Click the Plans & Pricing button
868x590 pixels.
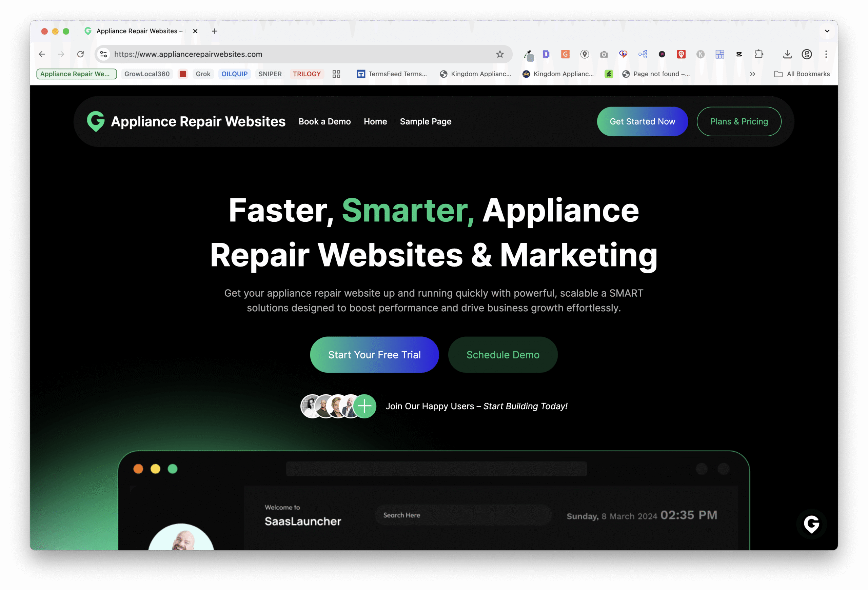pyautogui.click(x=739, y=121)
